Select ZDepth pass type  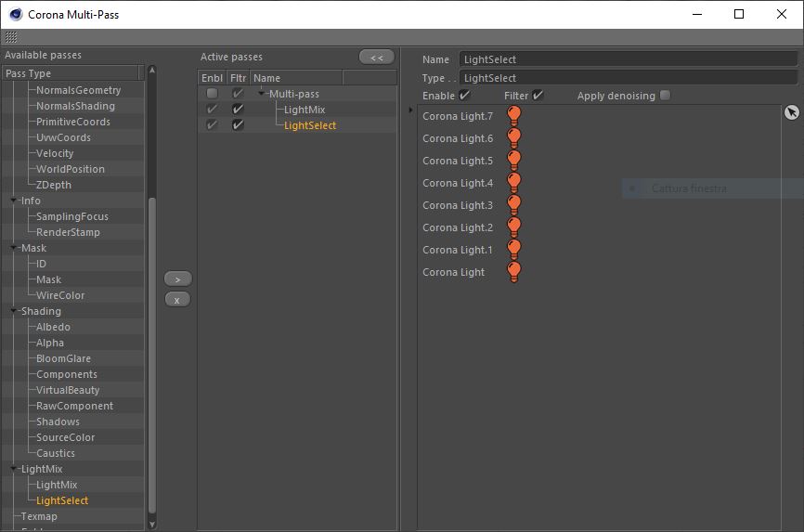coord(53,185)
